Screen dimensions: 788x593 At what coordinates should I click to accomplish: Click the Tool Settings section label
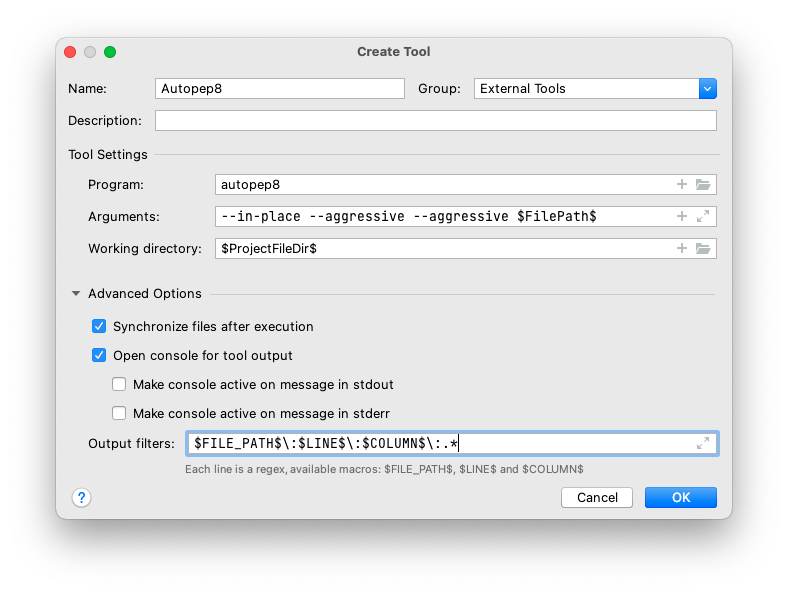[108, 154]
